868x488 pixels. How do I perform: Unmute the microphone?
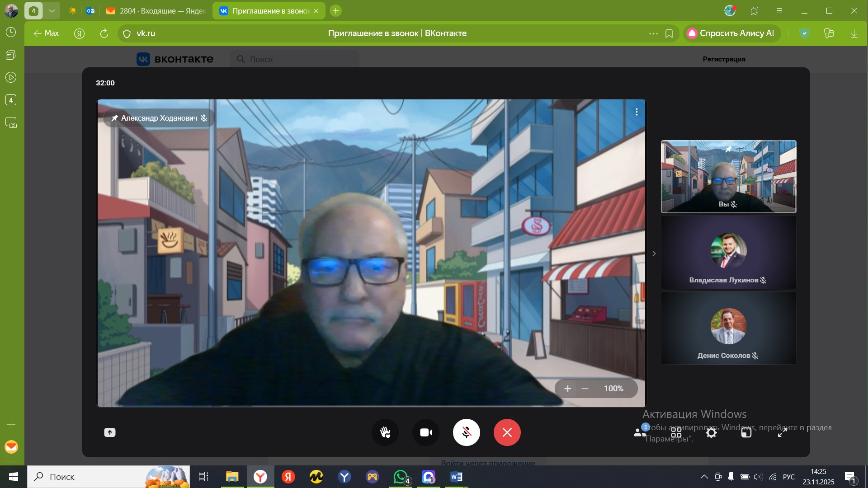(x=466, y=432)
